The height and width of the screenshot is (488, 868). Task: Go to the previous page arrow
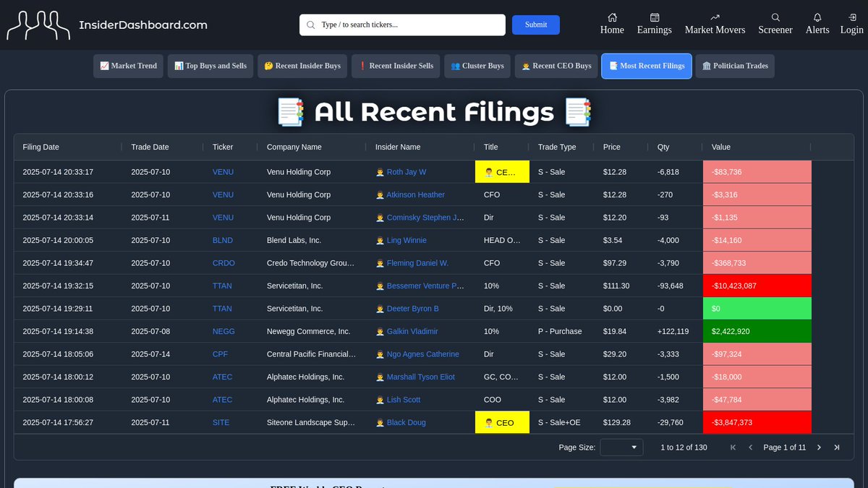pos(750,448)
